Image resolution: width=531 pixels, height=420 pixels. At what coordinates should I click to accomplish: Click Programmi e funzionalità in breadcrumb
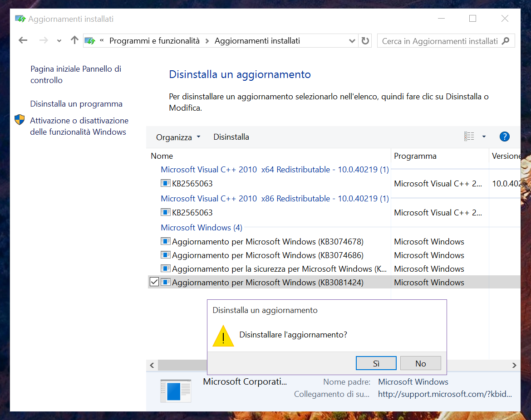click(x=154, y=41)
